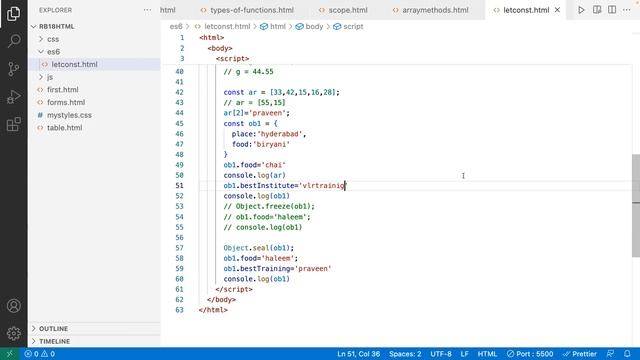Open errors and warnings count in status bar
This screenshot has width=640, height=360.
pos(40,354)
